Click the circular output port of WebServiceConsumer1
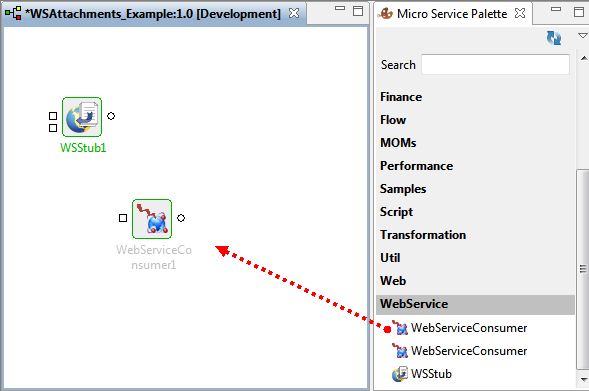Screen dimensions: 589x391 tap(181, 218)
